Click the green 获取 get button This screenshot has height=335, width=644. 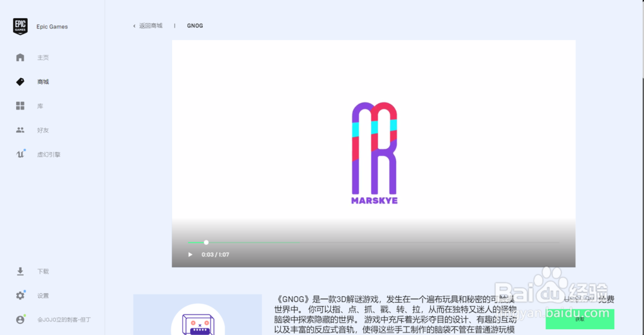[x=580, y=319]
